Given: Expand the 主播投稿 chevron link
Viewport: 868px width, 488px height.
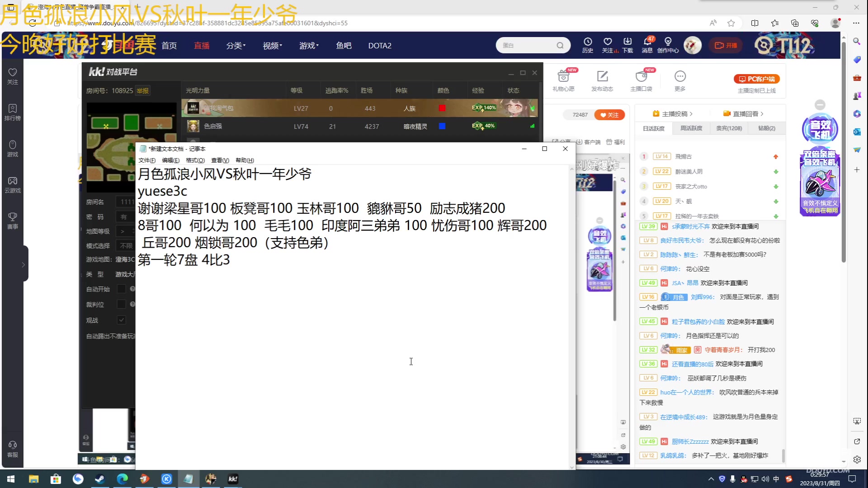Looking at the screenshot, I should pyautogui.click(x=673, y=114).
